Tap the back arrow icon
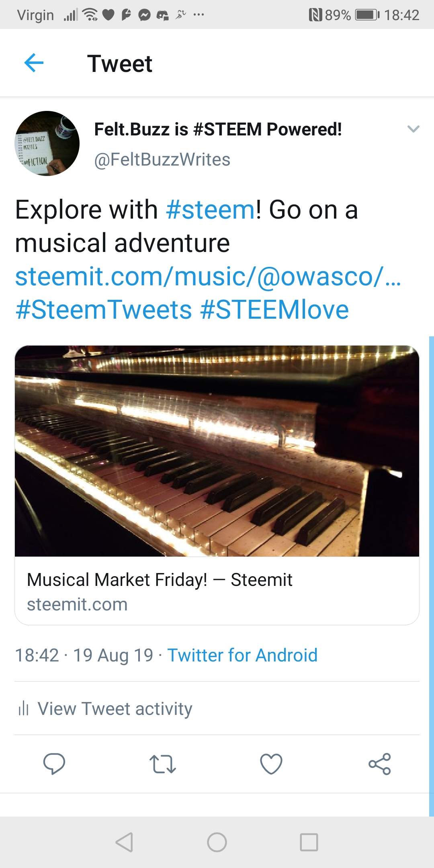 click(34, 63)
